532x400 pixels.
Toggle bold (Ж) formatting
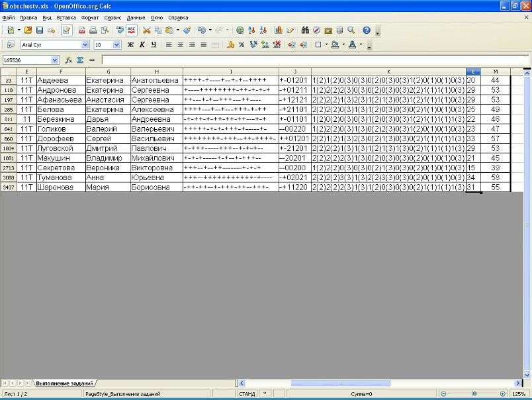point(130,45)
